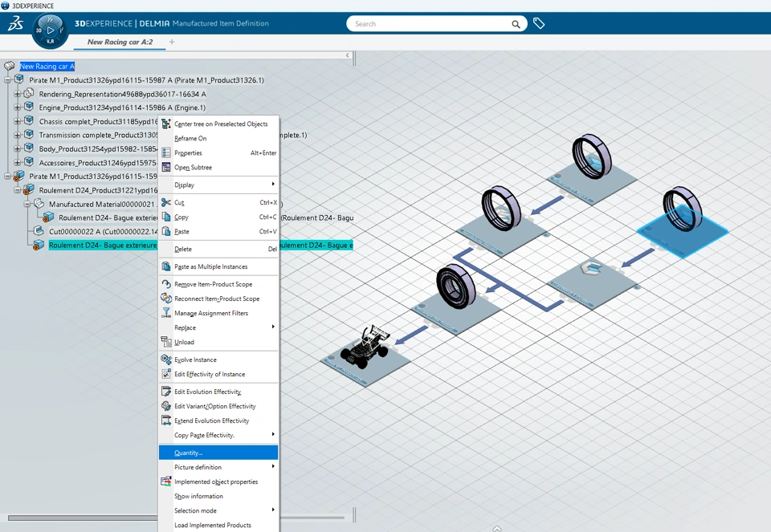This screenshot has width=771, height=532.
Task: Select Cut00000022 A tree row
Action: [104, 231]
